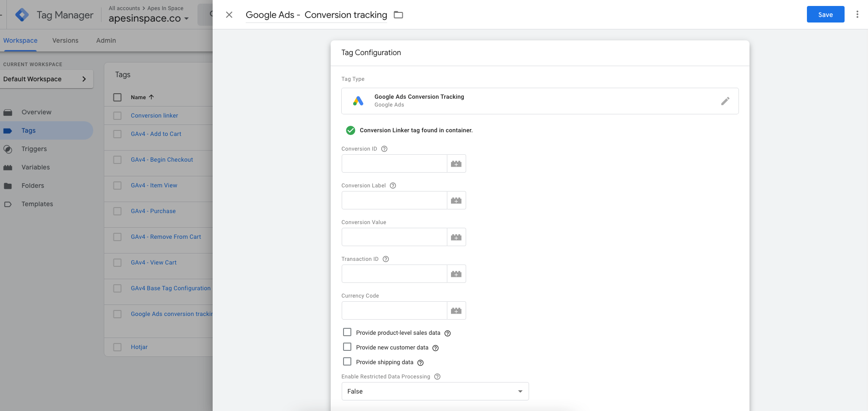868x411 pixels.
Task: Open the apesinspace.co container dropdown
Action: tap(149, 18)
